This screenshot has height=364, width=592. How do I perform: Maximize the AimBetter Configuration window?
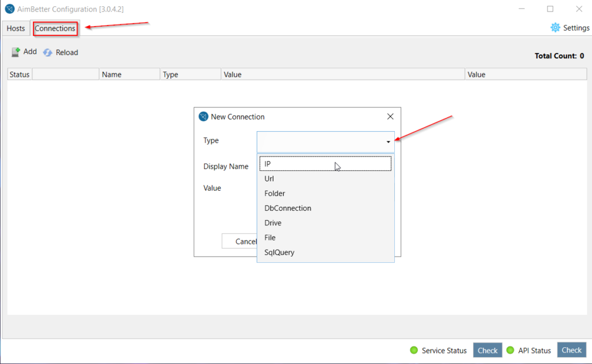550,9
